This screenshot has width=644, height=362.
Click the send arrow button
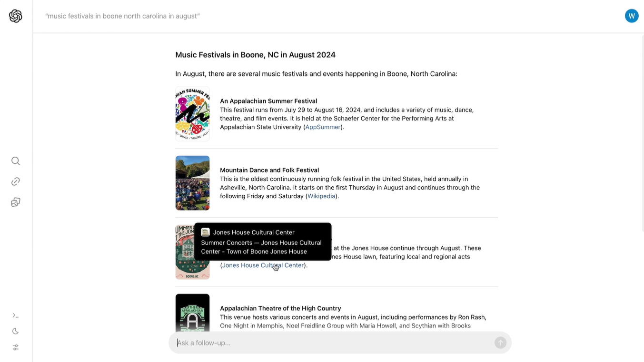point(500,342)
